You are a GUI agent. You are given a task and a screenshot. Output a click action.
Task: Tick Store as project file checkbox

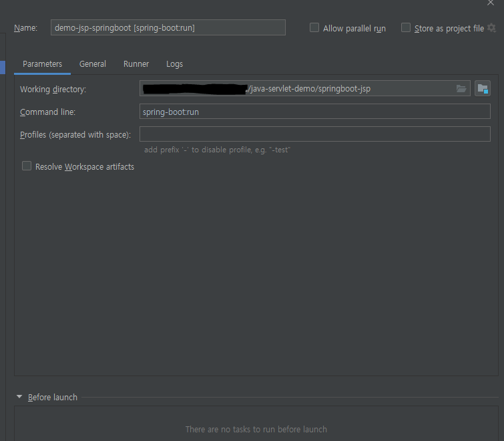(x=406, y=27)
